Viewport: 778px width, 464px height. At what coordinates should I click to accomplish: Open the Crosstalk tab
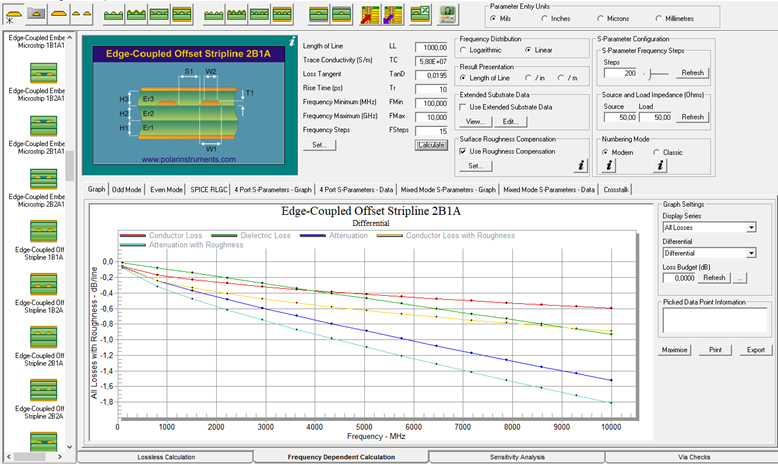pyautogui.click(x=616, y=190)
